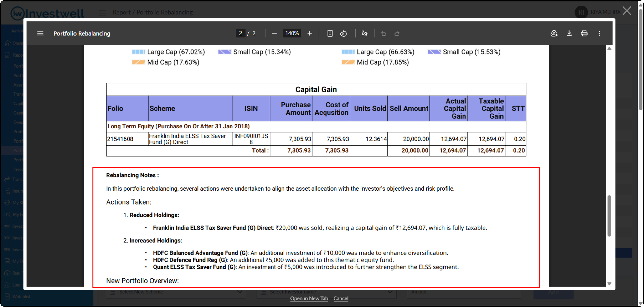Click the Cancel link below preview
644x307 pixels.
341,299
